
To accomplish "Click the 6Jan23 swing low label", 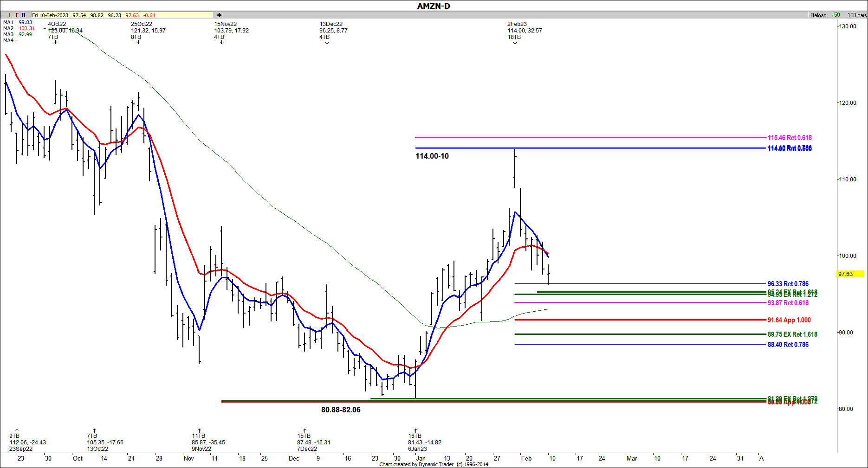I will (x=417, y=449).
